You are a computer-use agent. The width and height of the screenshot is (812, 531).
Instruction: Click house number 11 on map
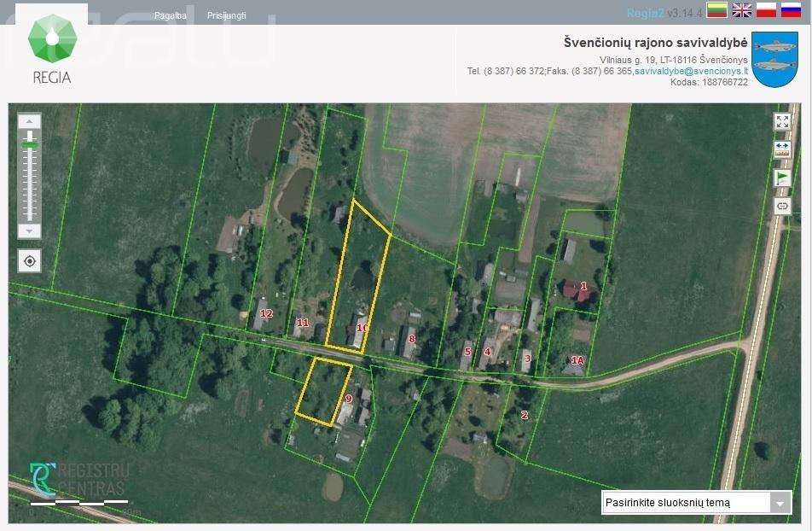tap(302, 323)
